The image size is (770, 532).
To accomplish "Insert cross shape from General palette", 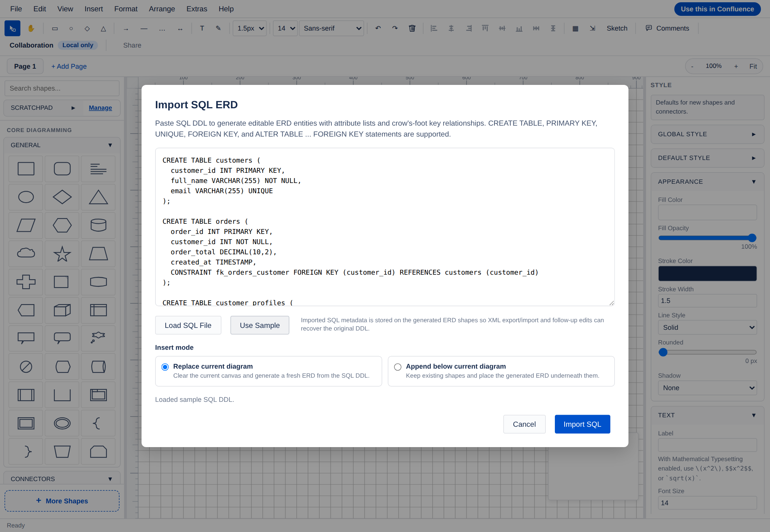I will coord(26,282).
